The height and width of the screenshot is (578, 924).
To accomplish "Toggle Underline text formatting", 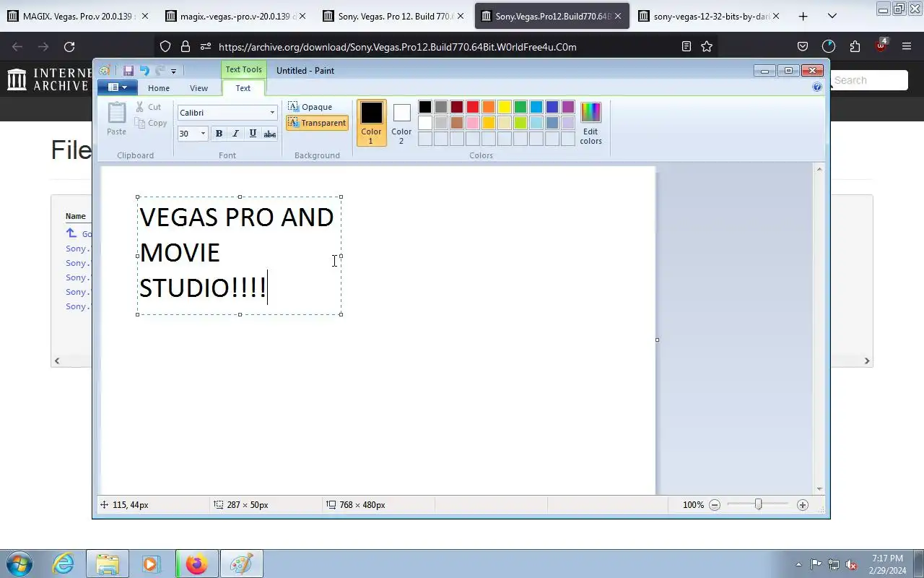I will click(x=253, y=134).
